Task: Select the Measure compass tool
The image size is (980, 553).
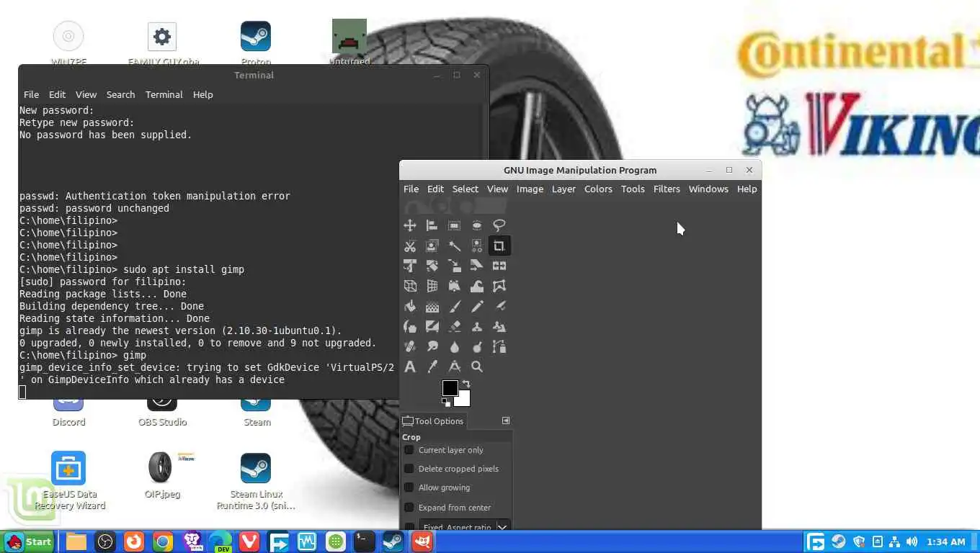Action: (x=455, y=367)
